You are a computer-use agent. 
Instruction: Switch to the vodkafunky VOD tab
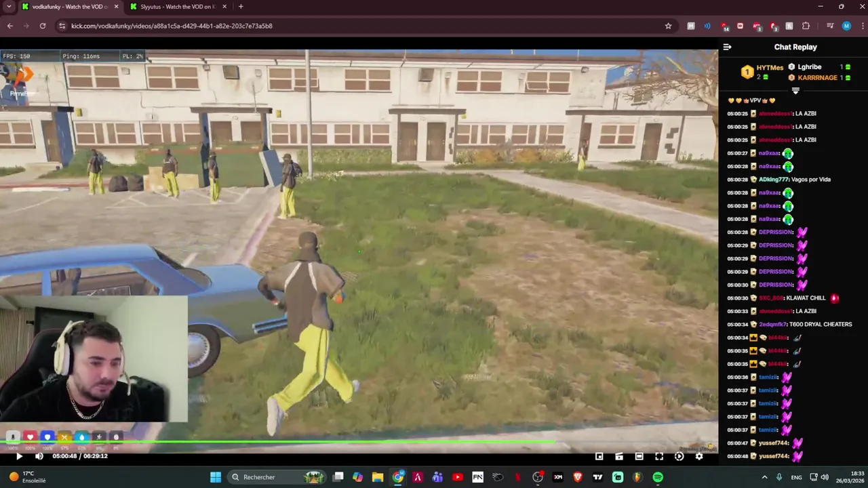[x=70, y=7]
